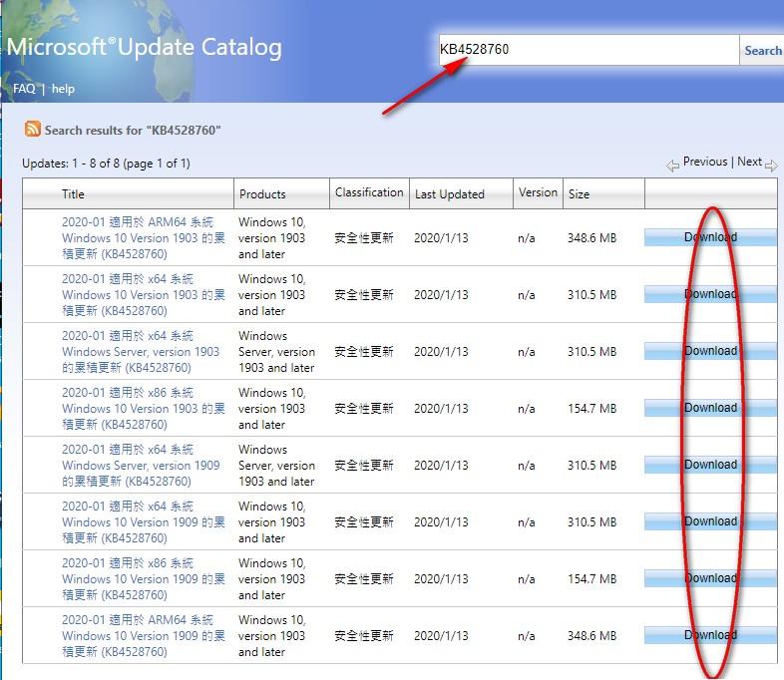Image resolution: width=784 pixels, height=680 pixels.
Task: Sort results by the Title column
Action: click(x=73, y=193)
